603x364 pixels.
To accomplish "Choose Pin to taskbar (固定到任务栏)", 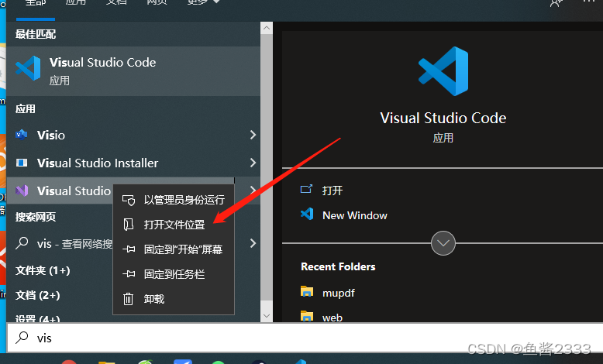I will tap(174, 274).
